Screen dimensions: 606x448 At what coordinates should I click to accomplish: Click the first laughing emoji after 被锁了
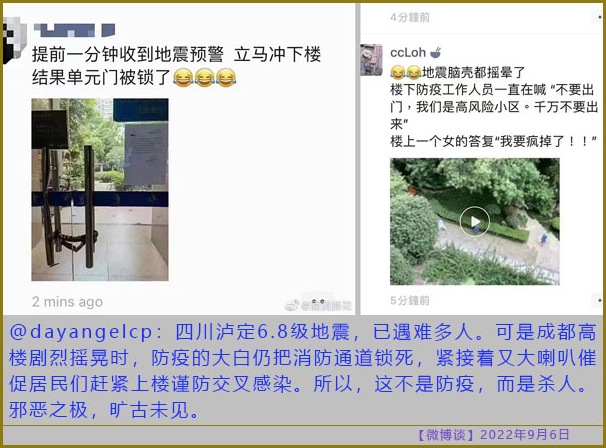tap(183, 77)
